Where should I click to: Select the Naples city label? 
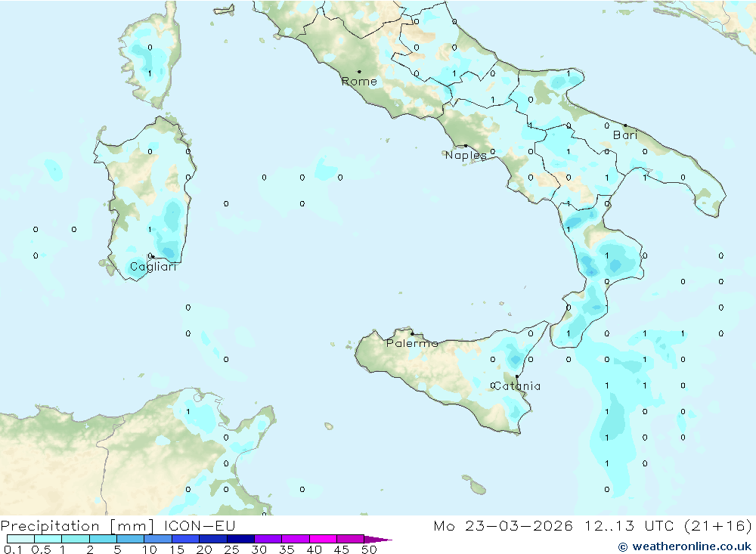tap(466, 155)
